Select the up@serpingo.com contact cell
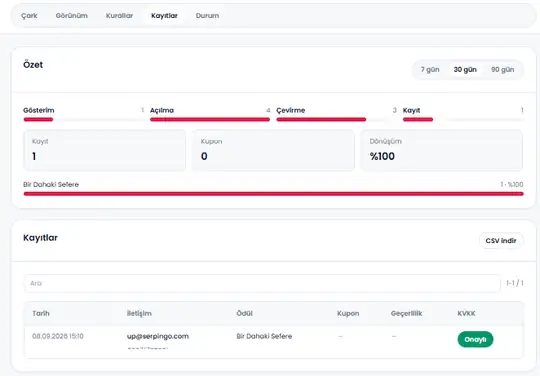Image resolution: width=540 pixels, height=376 pixels. click(158, 336)
